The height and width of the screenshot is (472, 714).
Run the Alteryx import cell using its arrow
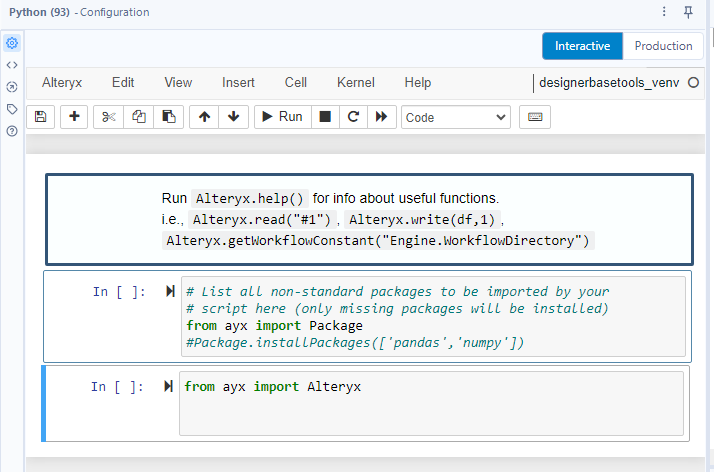[x=168, y=386]
